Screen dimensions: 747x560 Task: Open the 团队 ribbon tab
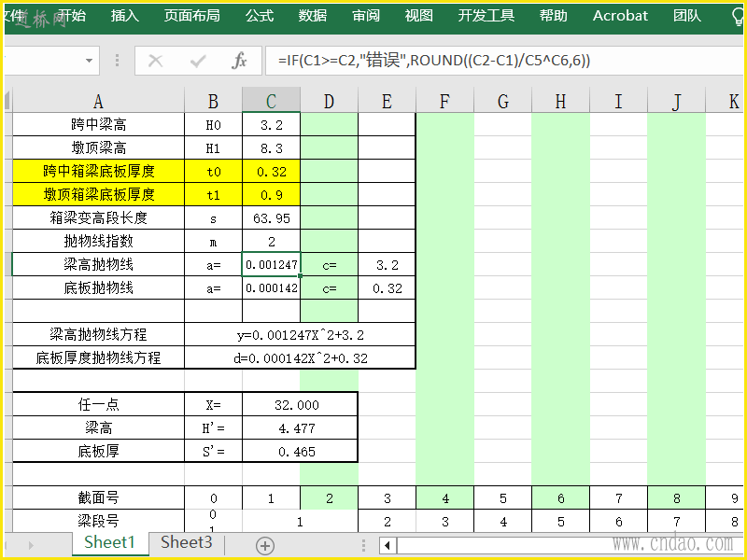click(x=687, y=16)
